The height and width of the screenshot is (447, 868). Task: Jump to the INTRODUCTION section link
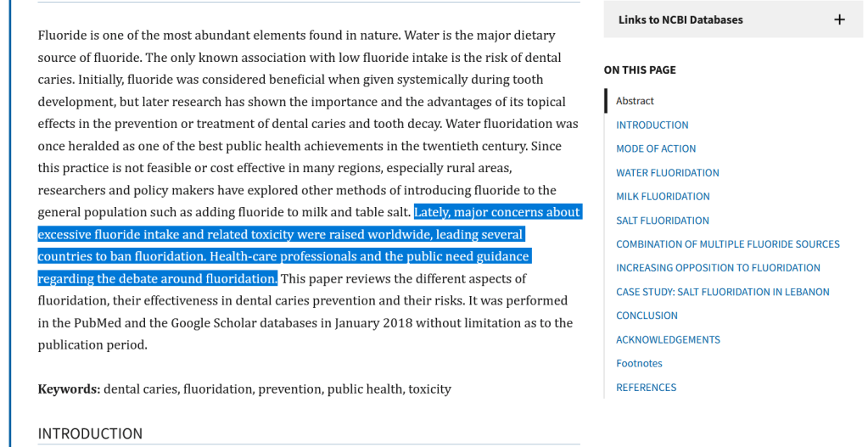[652, 125]
